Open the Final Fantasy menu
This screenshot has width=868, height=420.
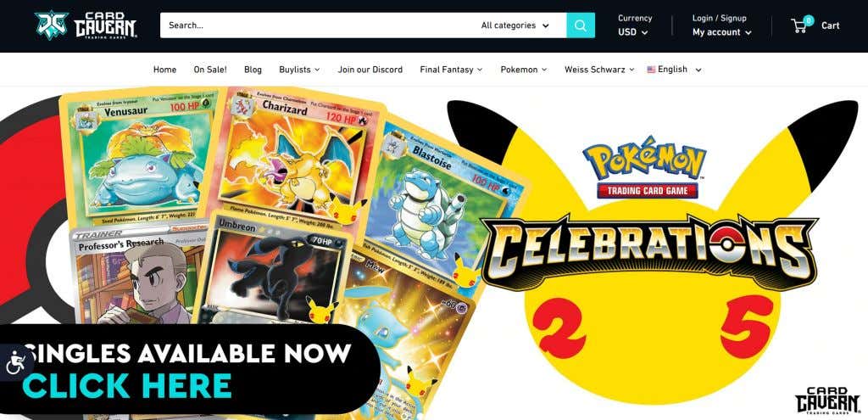tap(451, 70)
